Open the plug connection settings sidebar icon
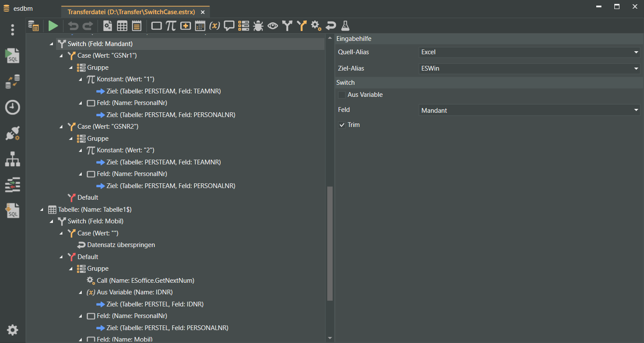This screenshot has height=343, width=644. point(12,133)
